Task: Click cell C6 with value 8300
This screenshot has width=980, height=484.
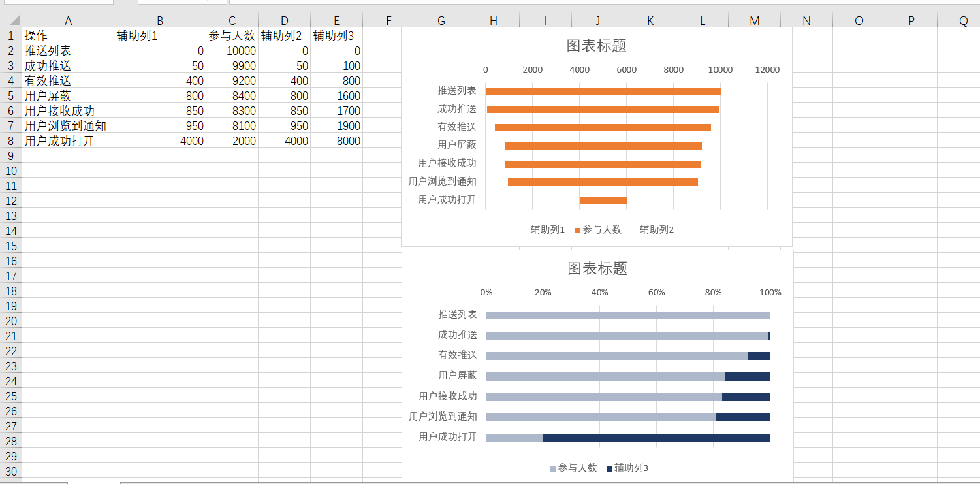Action: point(232,110)
